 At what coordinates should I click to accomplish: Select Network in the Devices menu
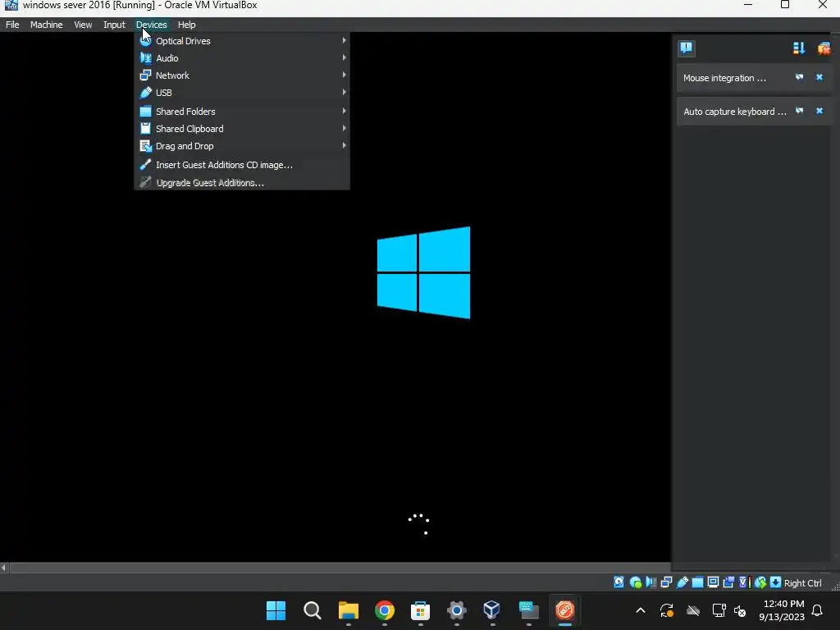242,75
